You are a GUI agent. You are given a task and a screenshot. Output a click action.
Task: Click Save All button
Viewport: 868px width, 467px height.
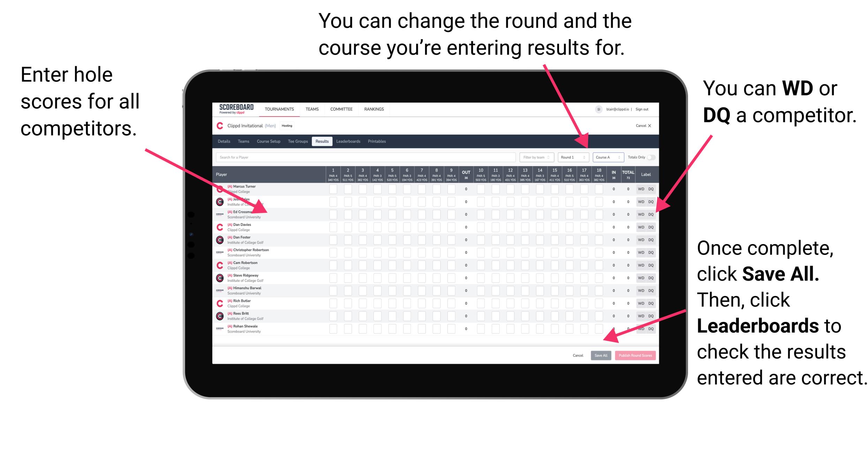(x=600, y=355)
